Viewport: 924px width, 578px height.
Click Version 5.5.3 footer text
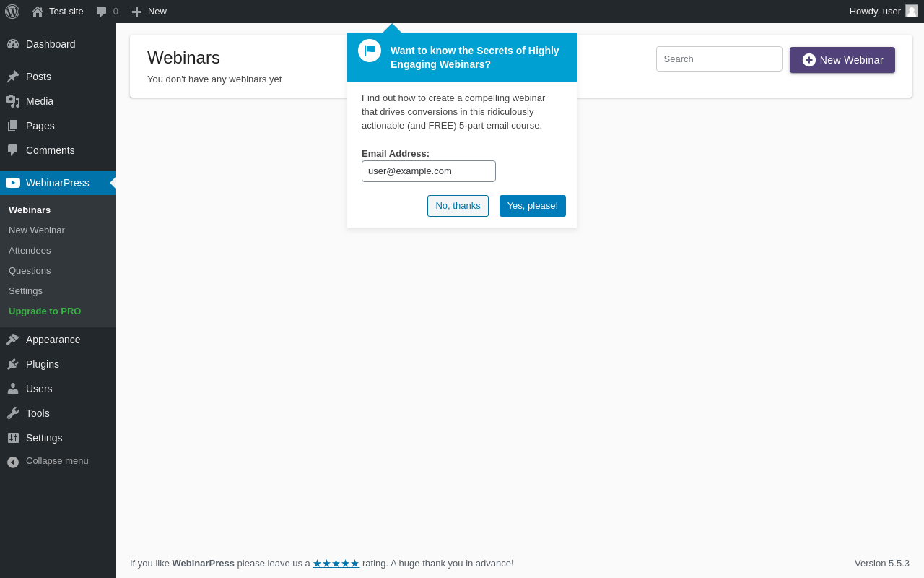[882, 563]
